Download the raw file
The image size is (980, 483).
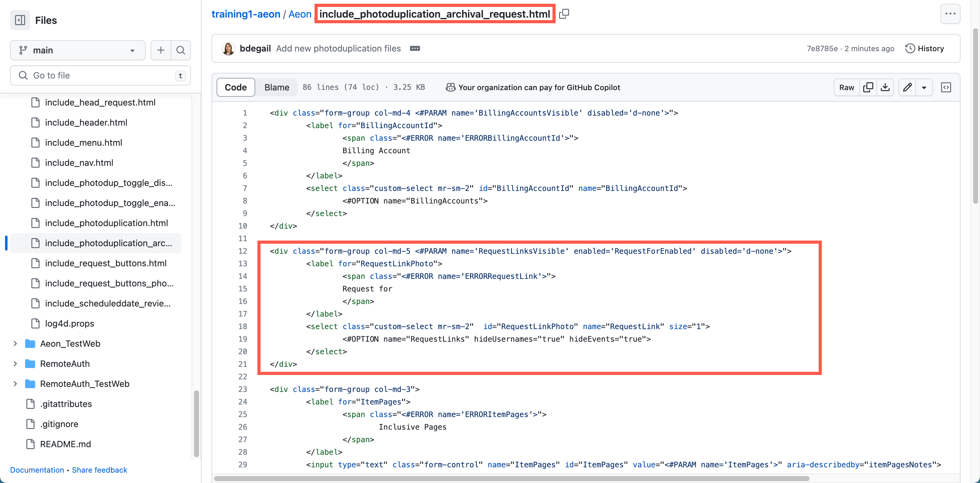[886, 87]
